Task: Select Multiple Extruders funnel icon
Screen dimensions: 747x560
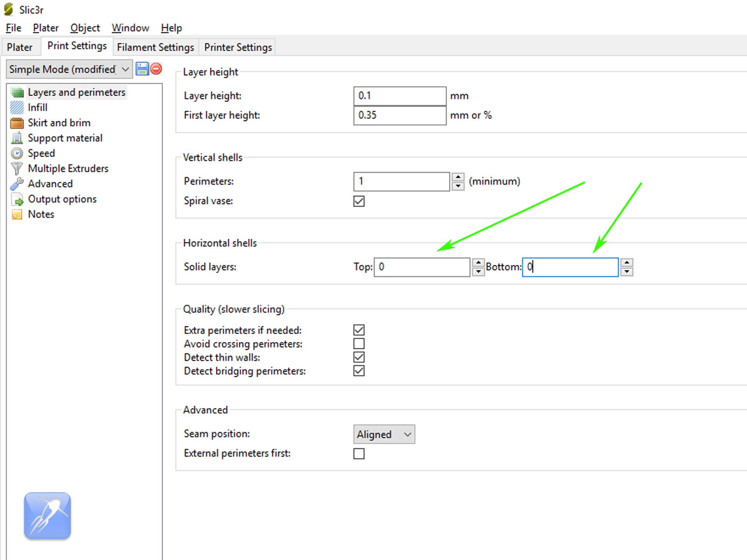Action: tap(17, 168)
